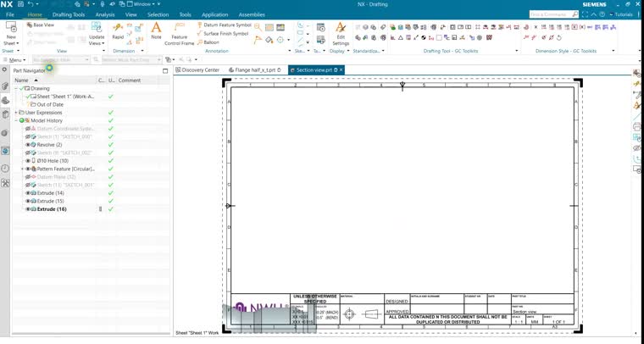Screen dimensions: 644x344
Task: Toggle visibility eye of Revolve (2)
Action: click(x=28, y=145)
